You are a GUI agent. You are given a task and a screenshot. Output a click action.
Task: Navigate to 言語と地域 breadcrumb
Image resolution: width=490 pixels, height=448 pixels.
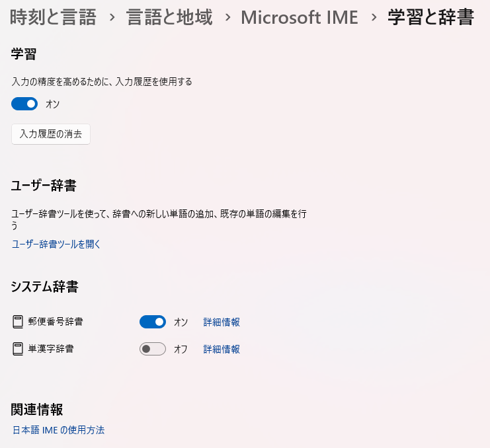[x=170, y=18]
